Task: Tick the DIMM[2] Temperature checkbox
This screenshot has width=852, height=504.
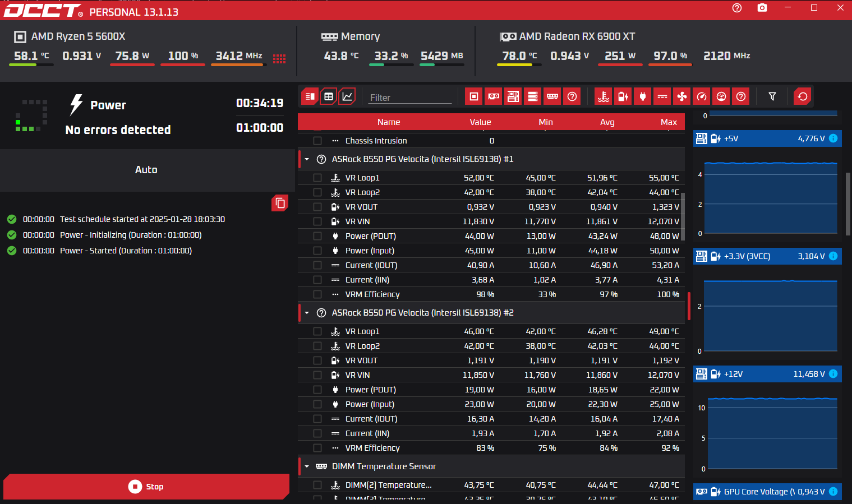Action: tap(317, 485)
